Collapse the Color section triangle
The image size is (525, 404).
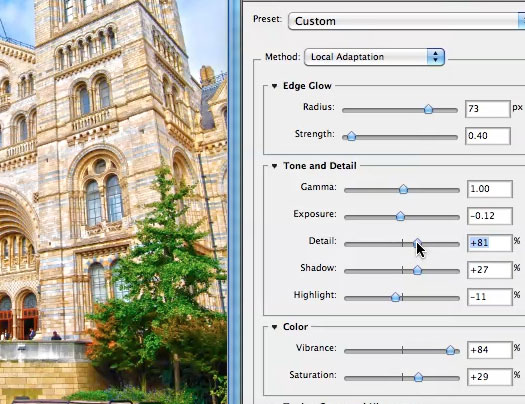[x=275, y=327]
